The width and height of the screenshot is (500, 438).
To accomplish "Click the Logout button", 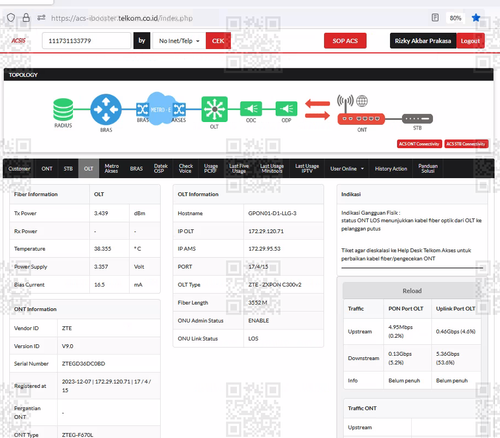I will point(470,41).
